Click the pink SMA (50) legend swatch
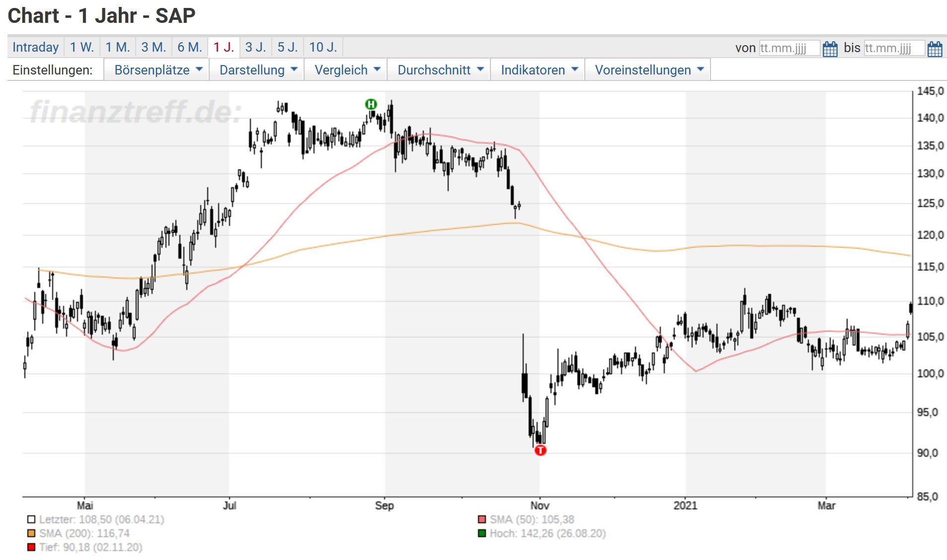The height and width of the screenshot is (560, 947). (x=481, y=519)
